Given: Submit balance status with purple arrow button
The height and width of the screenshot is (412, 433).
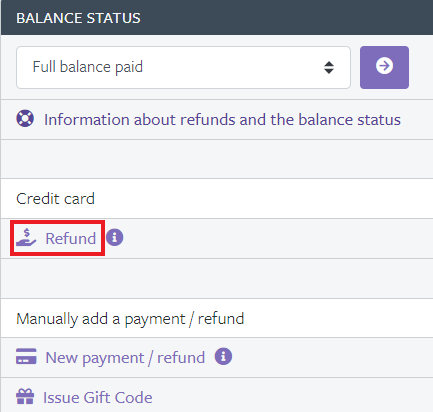Looking at the screenshot, I should click(384, 67).
